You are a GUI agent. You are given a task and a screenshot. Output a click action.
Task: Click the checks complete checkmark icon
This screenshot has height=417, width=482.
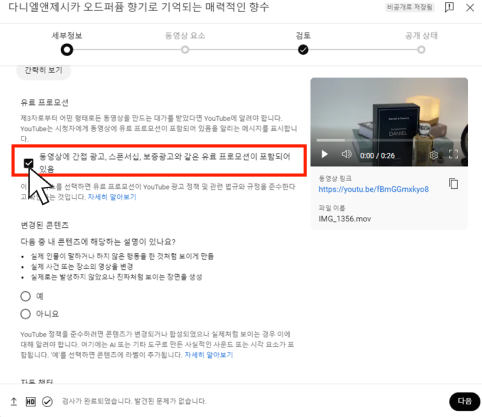[x=47, y=402]
